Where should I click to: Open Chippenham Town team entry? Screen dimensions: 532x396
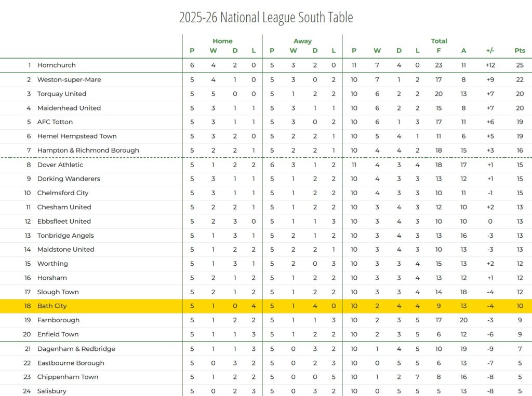(x=68, y=377)
